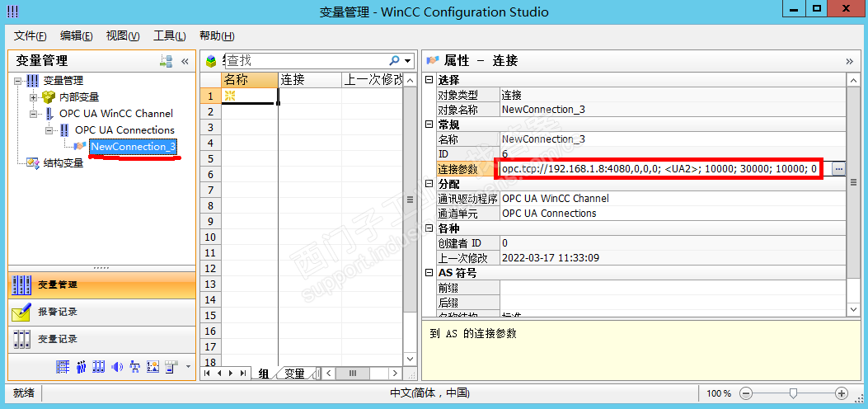Go to last sheet tab arrow
The width and height of the screenshot is (868, 409).
tap(242, 374)
